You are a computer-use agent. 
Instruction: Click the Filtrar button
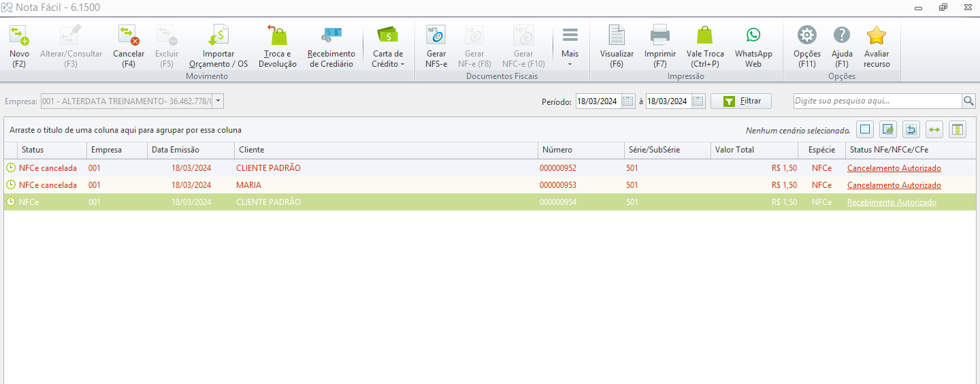741,101
